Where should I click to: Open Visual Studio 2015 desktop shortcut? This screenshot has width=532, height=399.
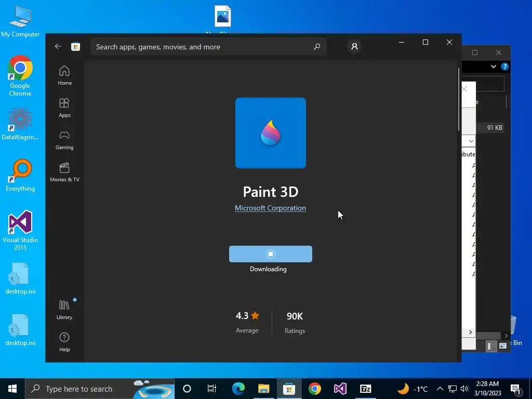click(x=20, y=231)
